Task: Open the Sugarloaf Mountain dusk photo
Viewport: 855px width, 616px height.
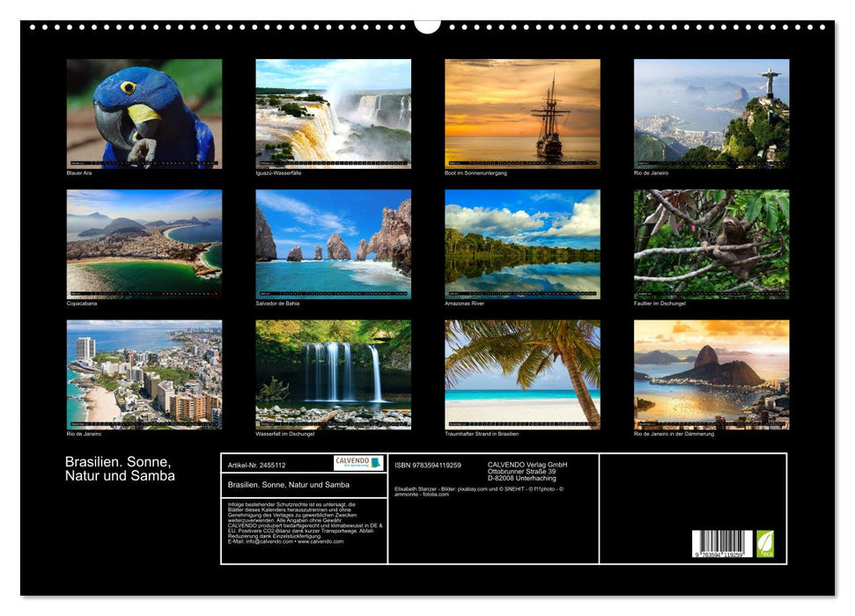Action: [x=711, y=375]
